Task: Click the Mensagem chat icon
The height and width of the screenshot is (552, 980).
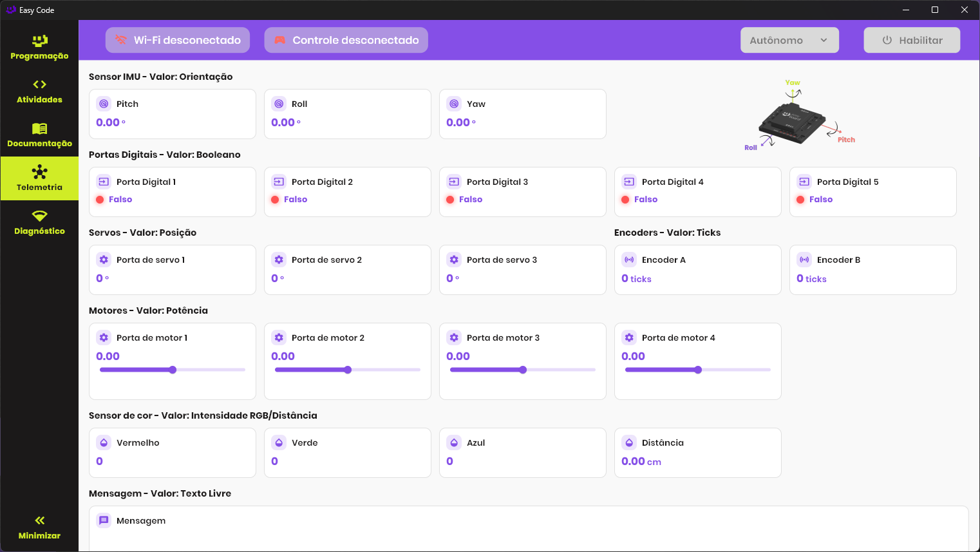Action: click(x=104, y=520)
